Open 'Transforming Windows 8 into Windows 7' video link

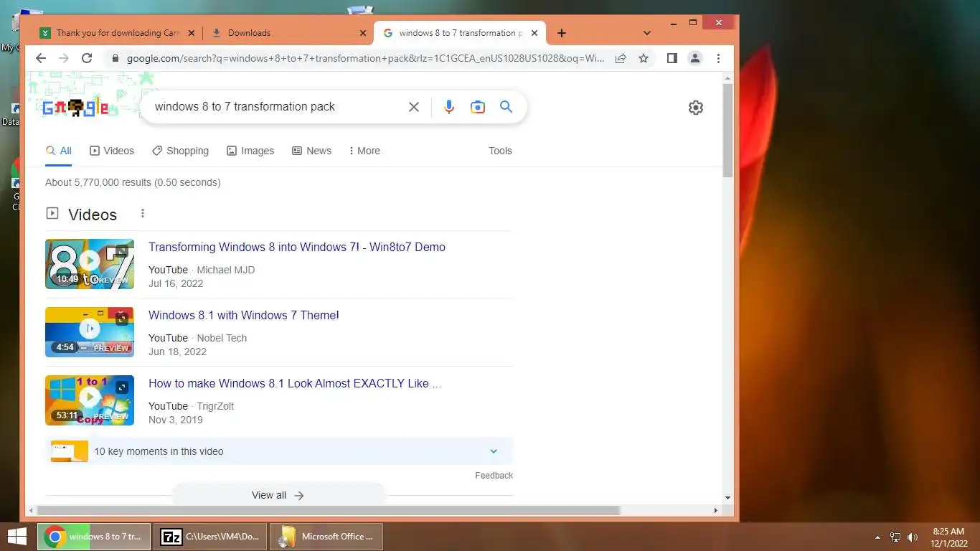click(x=297, y=247)
